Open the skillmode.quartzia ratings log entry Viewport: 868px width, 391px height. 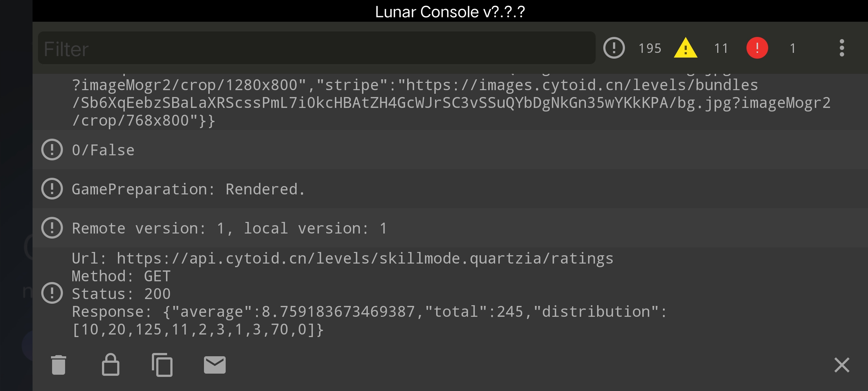coord(450,293)
